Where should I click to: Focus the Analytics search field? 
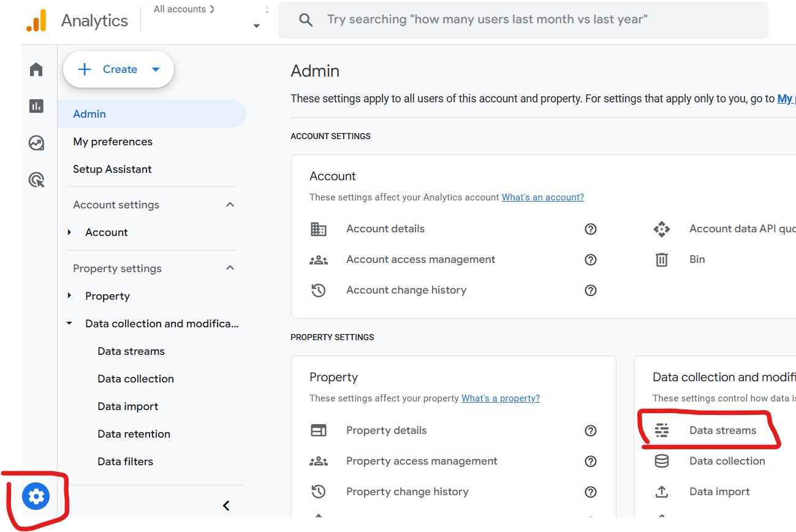pyautogui.click(x=523, y=20)
